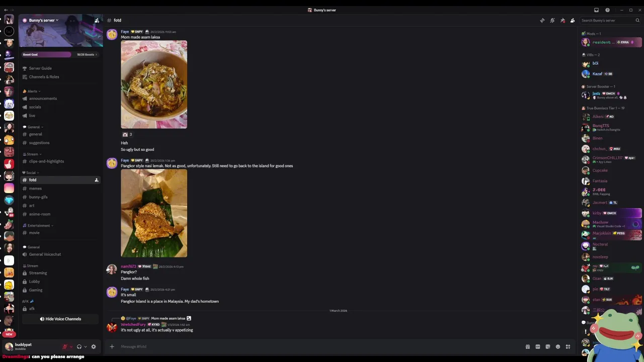
Task: Select the locked afk voice channel
Action: [x=32, y=309]
